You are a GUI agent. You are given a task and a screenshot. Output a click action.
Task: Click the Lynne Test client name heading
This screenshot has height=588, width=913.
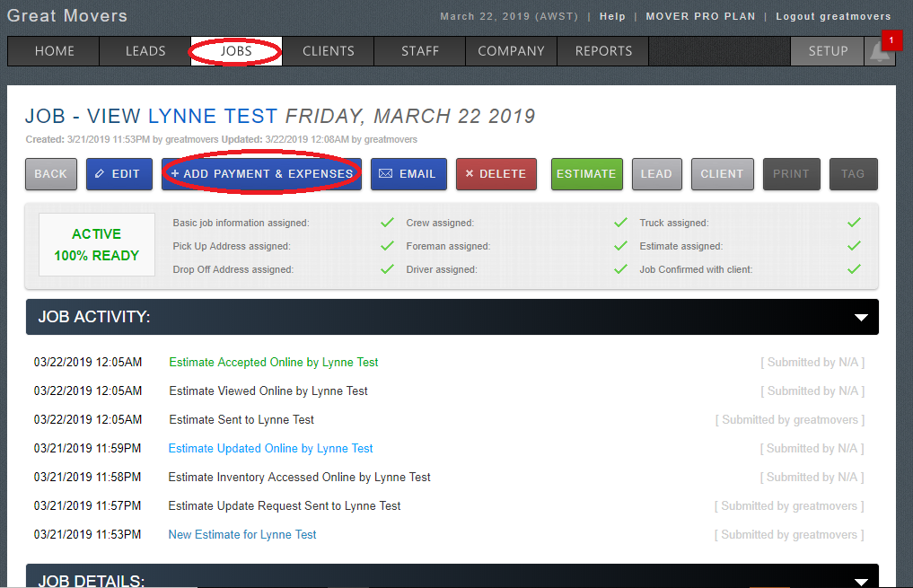pyautogui.click(x=213, y=116)
